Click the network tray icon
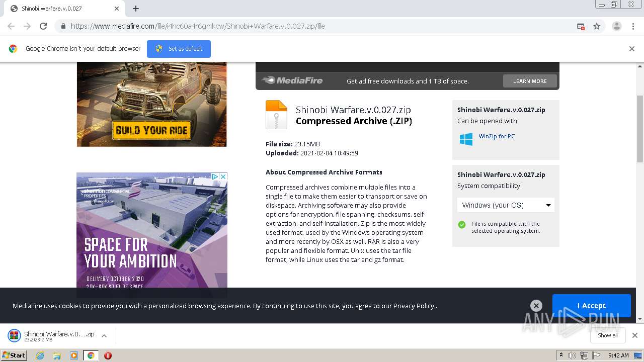The width and height of the screenshot is (644, 362). point(584,355)
